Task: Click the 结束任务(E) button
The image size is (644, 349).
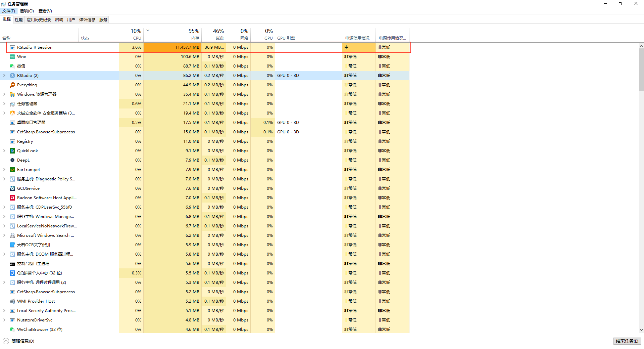Action: [627, 341]
